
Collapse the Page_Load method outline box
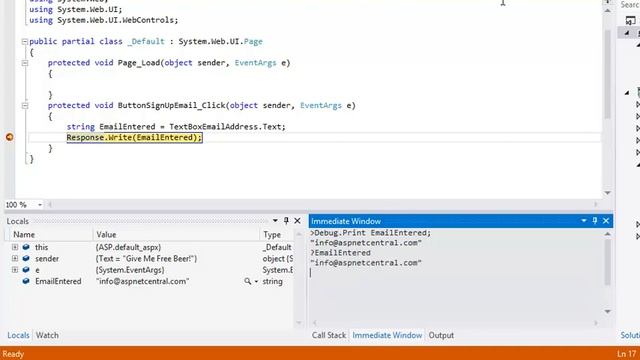[24, 63]
